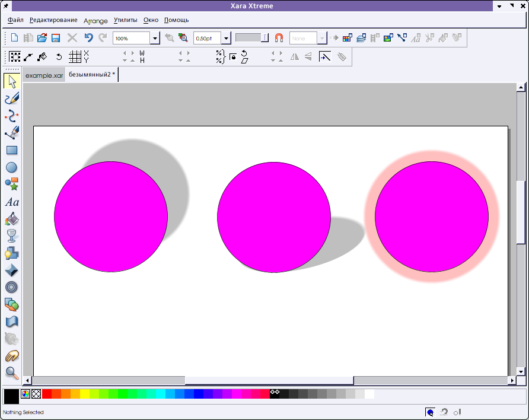Open the Помощь menu
This screenshot has height=420, width=529.
[176, 20]
